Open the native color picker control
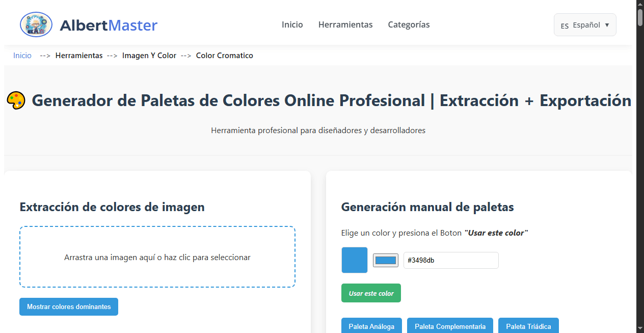The height and width of the screenshot is (333, 644). [x=385, y=260]
